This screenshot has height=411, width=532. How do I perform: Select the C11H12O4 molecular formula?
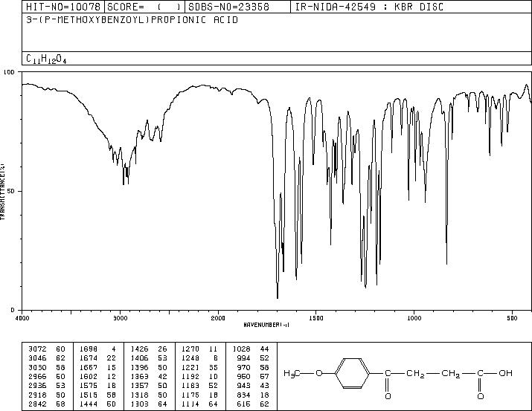coord(46,59)
